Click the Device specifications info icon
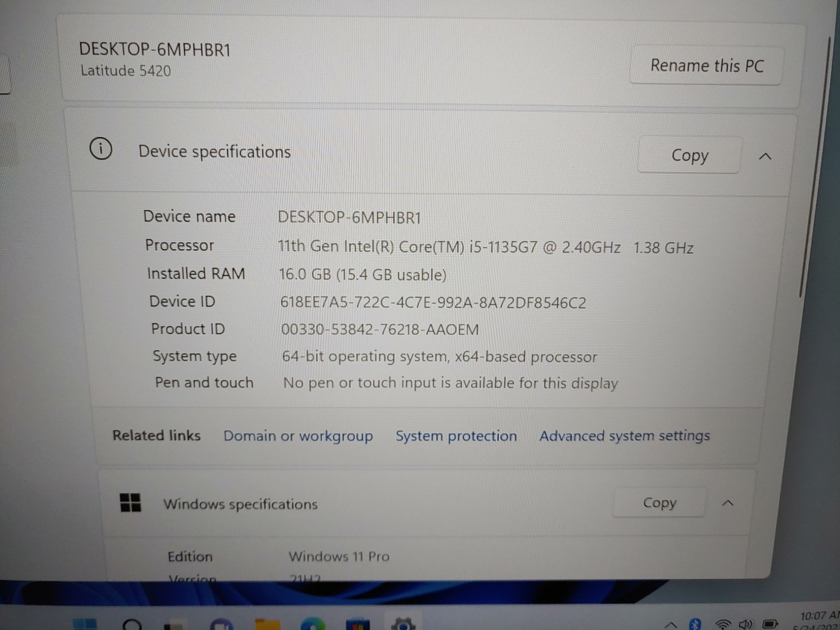 click(101, 149)
